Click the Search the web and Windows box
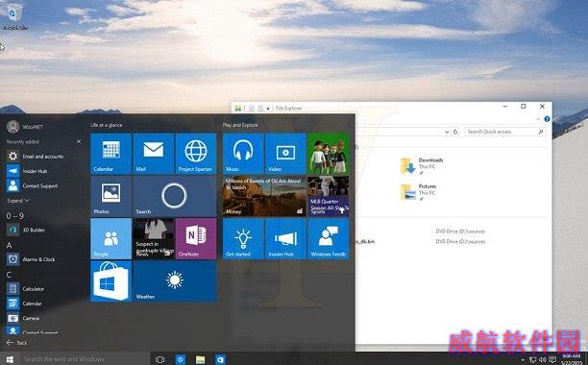Image resolution: width=588 pixels, height=365 pixels. point(85,359)
